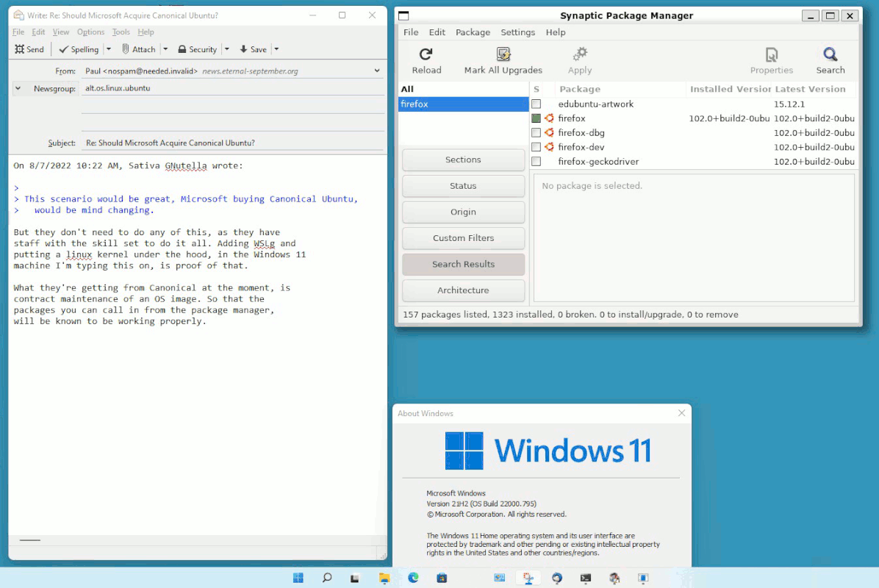Image resolution: width=879 pixels, height=588 pixels.
Task: Click in the message body text area
Action: pyautogui.click(x=197, y=345)
